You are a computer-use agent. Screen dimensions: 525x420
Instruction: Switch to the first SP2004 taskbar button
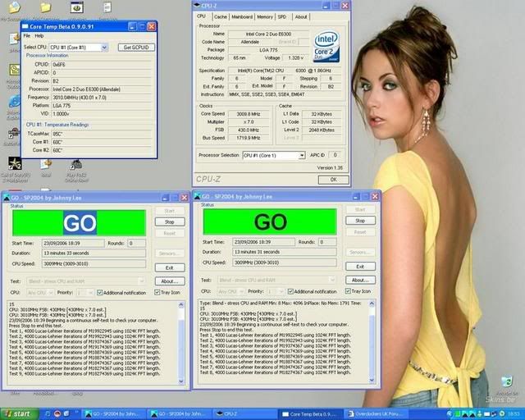click(114, 414)
